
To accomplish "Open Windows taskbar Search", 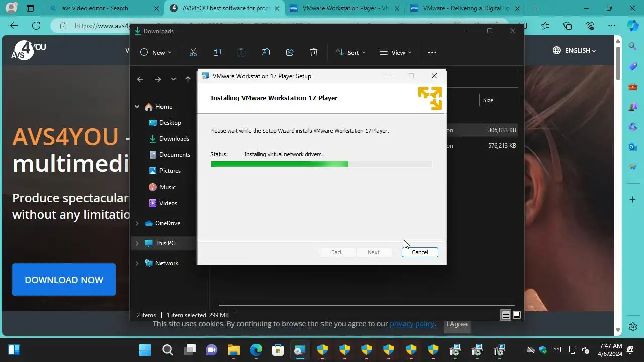I will click(168, 350).
